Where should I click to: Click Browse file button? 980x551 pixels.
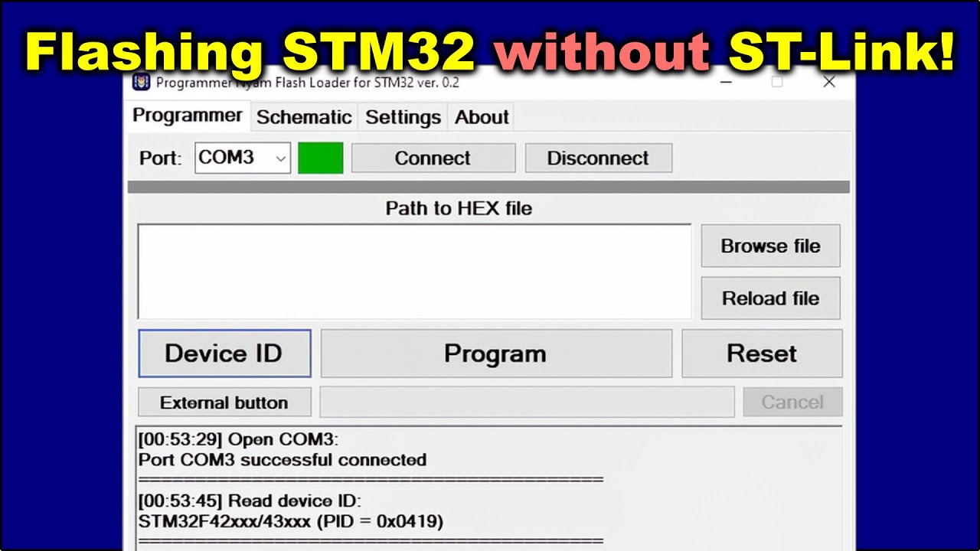(x=770, y=246)
